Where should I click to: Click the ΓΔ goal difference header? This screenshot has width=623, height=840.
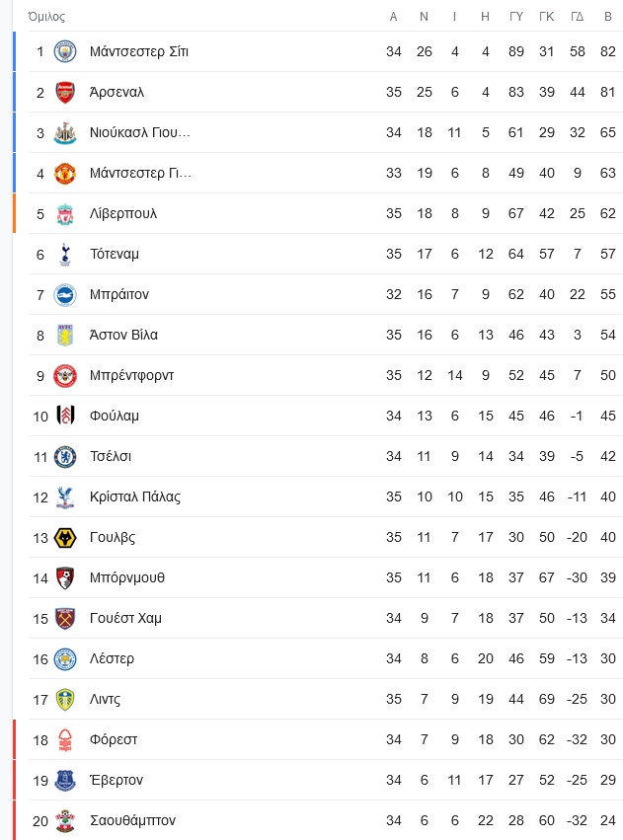[x=577, y=17]
